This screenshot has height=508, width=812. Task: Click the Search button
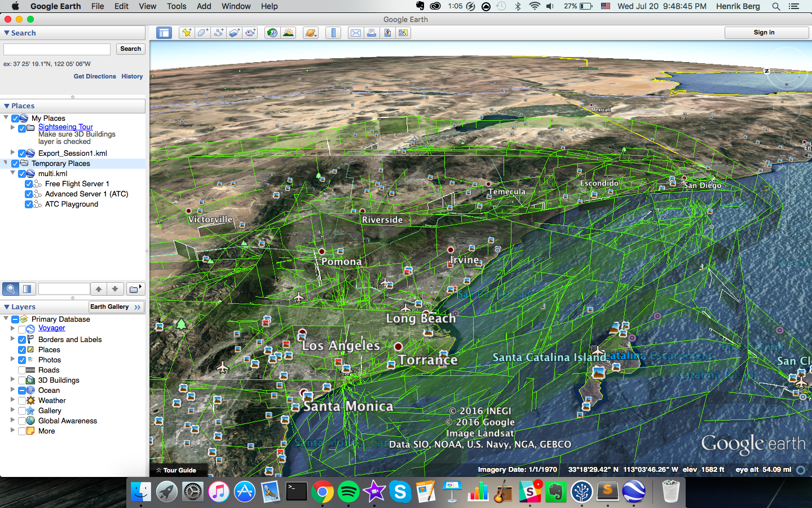[131, 49]
